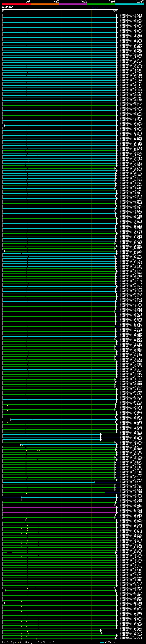Open hit UniRef100_A8J9F3
Image resolution: width=146 pixels, height=644 pixels.
[131, 15]
